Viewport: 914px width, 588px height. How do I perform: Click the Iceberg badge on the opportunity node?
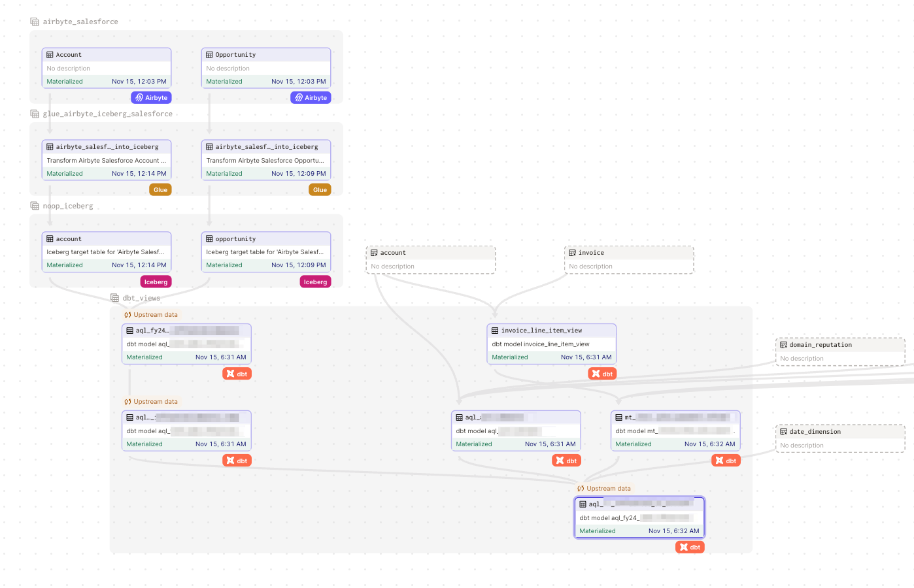pyautogui.click(x=315, y=282)
